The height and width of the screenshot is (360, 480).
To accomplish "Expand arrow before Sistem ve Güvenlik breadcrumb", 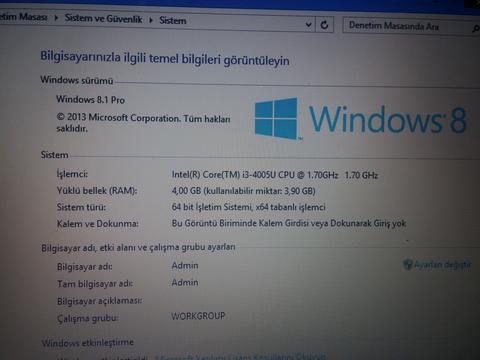I will click(x=56, y=17).
